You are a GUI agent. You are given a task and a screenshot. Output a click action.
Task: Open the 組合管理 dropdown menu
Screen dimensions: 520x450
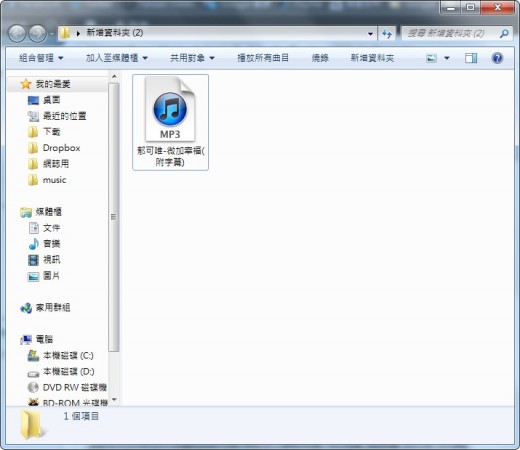(x=41, y=58)
